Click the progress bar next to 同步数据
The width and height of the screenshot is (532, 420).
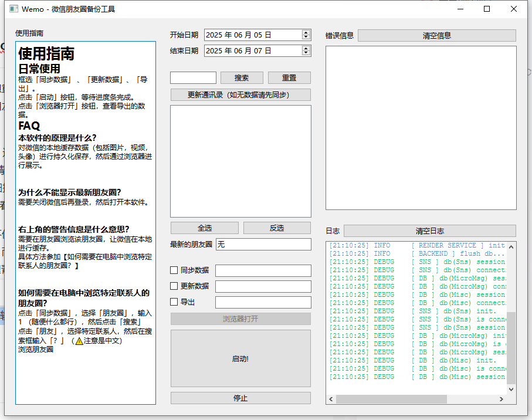click(263, 270)
